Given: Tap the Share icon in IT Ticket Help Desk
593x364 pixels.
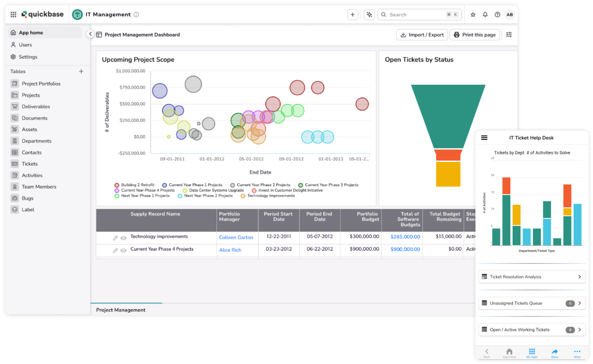Looking at the screenshot, I should point(554,352).
